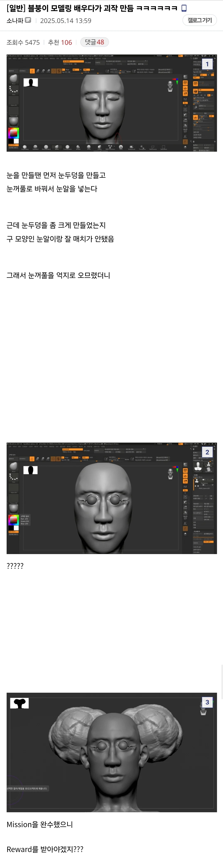Image resolution: width=223 pixels, height=868 pixels.
Task: Jump to comments via 댓글 48
Action: click(95, 42)
